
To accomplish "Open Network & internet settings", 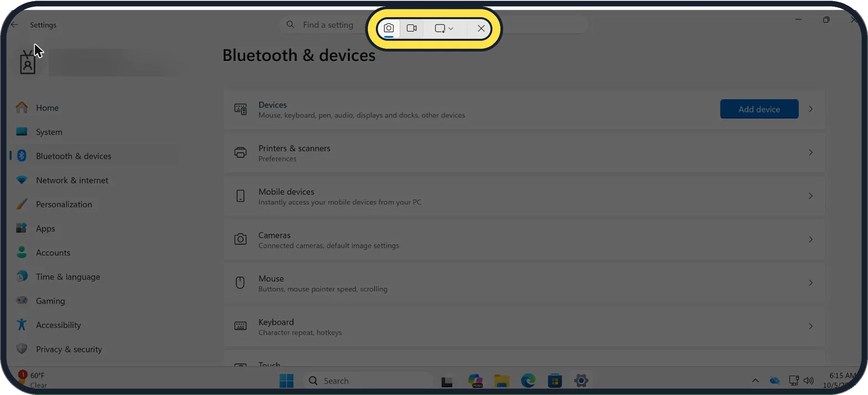I will coord(94,180).
